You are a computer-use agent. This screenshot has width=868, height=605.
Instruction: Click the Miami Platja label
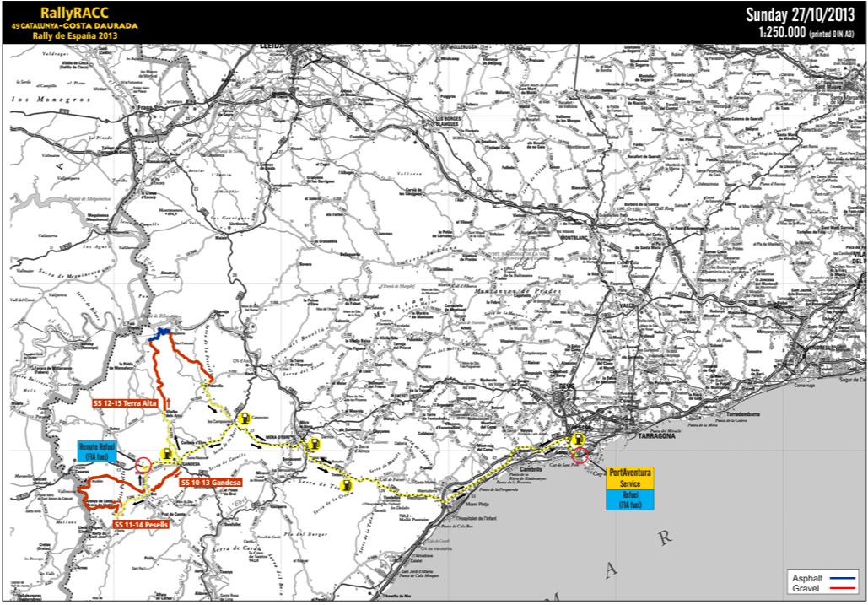pos(477,505)
